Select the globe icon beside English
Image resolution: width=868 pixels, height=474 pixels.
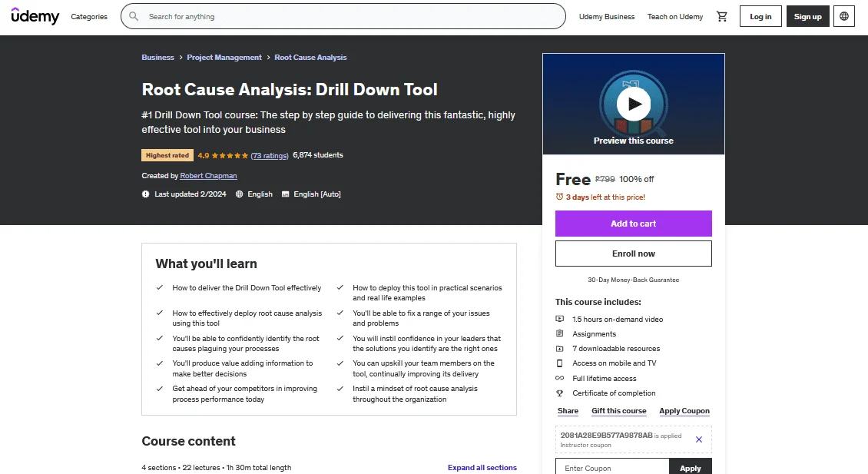coord(239,194)
